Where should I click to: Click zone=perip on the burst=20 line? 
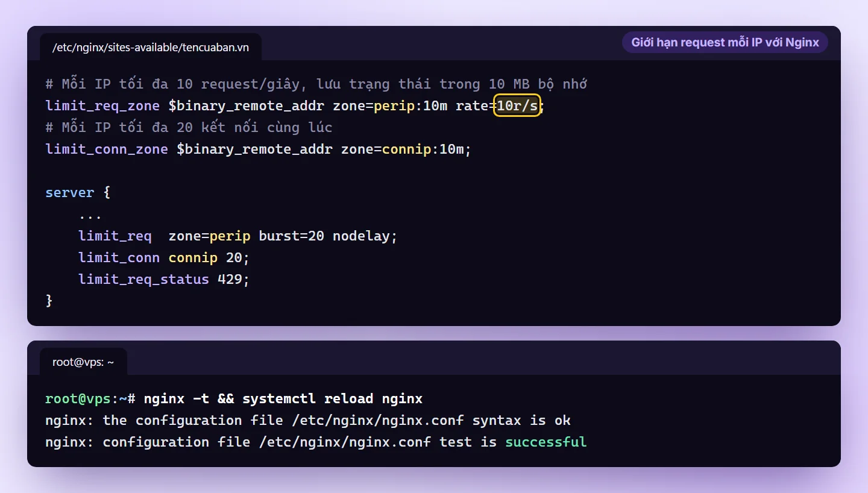pos(209,236)
